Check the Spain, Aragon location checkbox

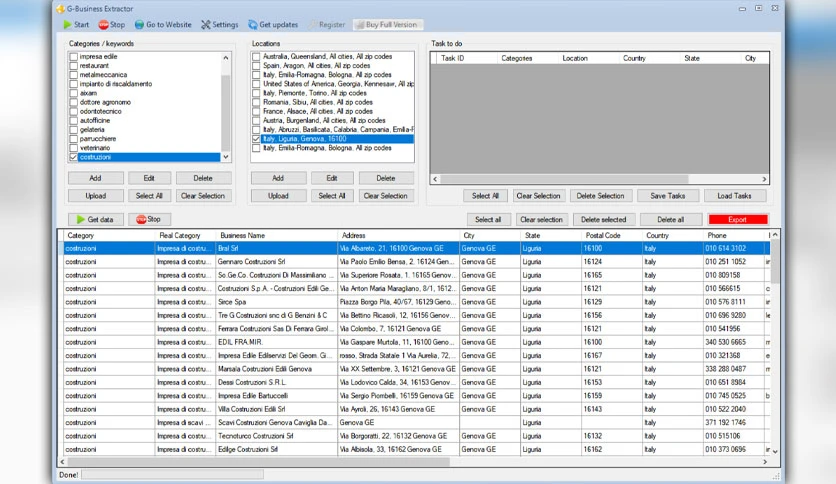(256, 66)
